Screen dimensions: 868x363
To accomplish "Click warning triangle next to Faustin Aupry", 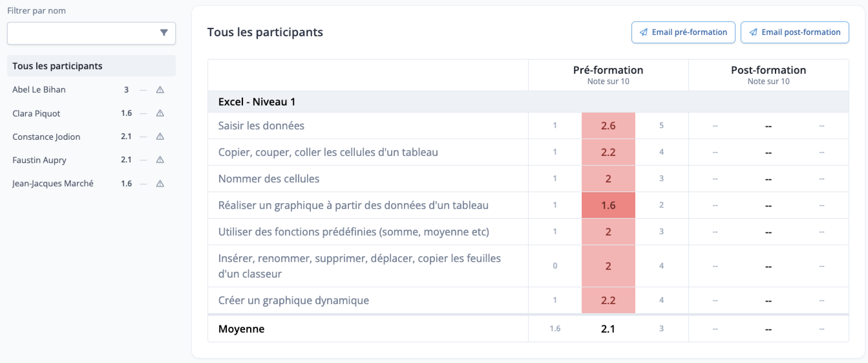I will 160,159.
